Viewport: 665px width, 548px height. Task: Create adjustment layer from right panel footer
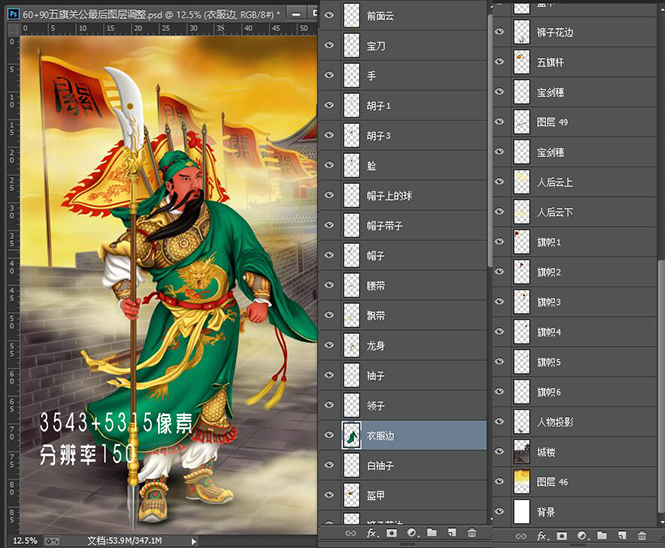pyautogui.click(x=582, y=536)
